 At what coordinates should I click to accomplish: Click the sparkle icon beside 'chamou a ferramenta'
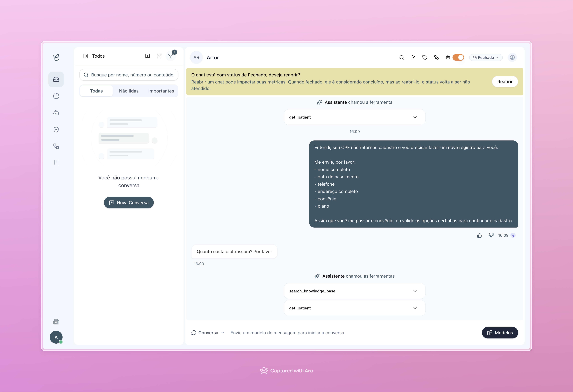tap(319, 102)
